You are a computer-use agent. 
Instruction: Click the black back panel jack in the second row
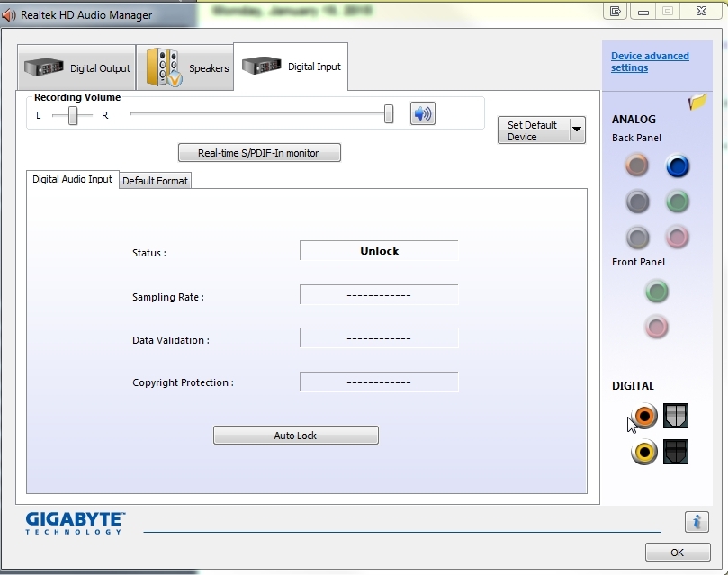coord(637,202)
